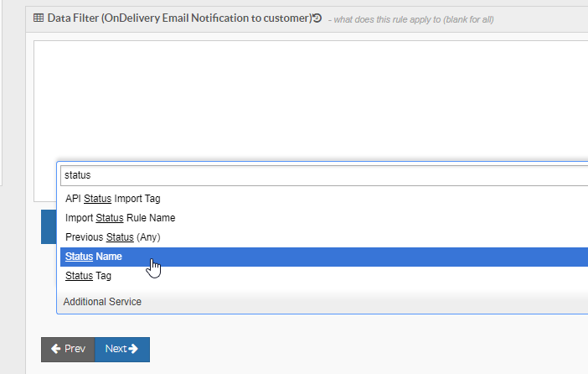This screenshot has width=588, height=374.
Task: Click the italic hint "what does this rule apply to"
Action: [x=387, y=19]
